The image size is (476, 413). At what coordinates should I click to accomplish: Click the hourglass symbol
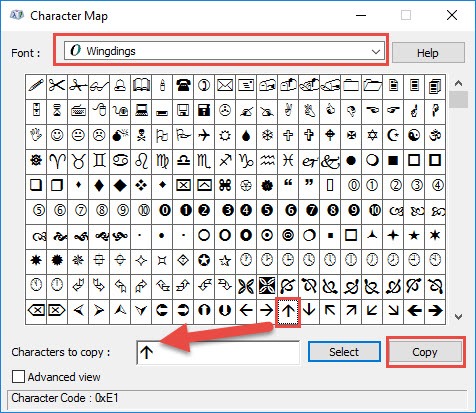pos(57,111)
